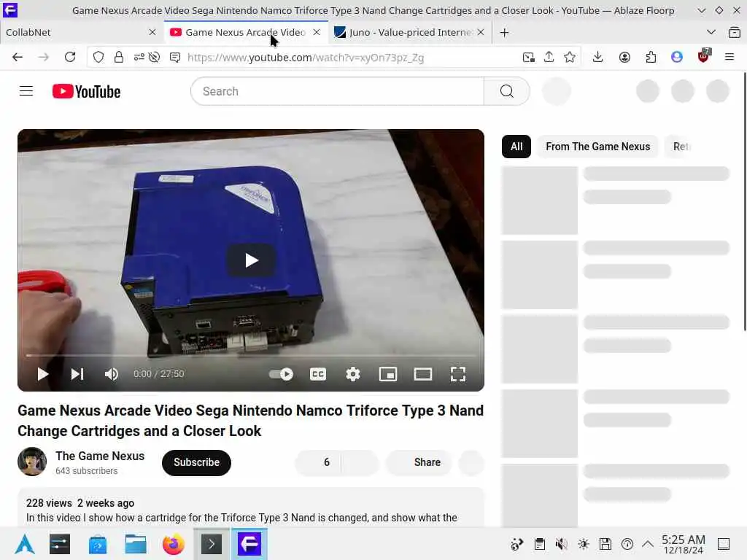Image resolution: width=747 pixels, height=560 pixels.
Task: Switch to theater mode
Action: pos(423,374)
